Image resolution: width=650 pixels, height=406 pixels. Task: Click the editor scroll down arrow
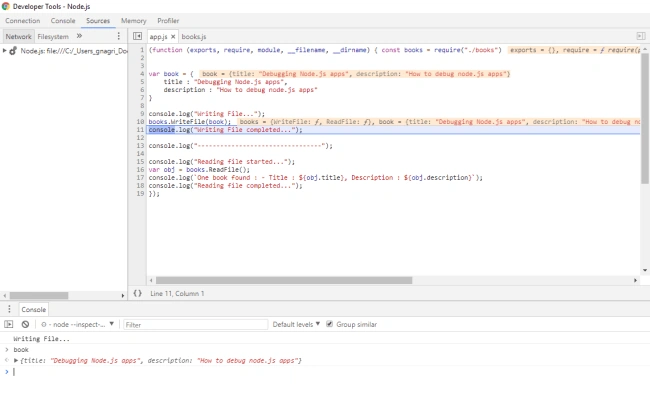pos(645,270)
